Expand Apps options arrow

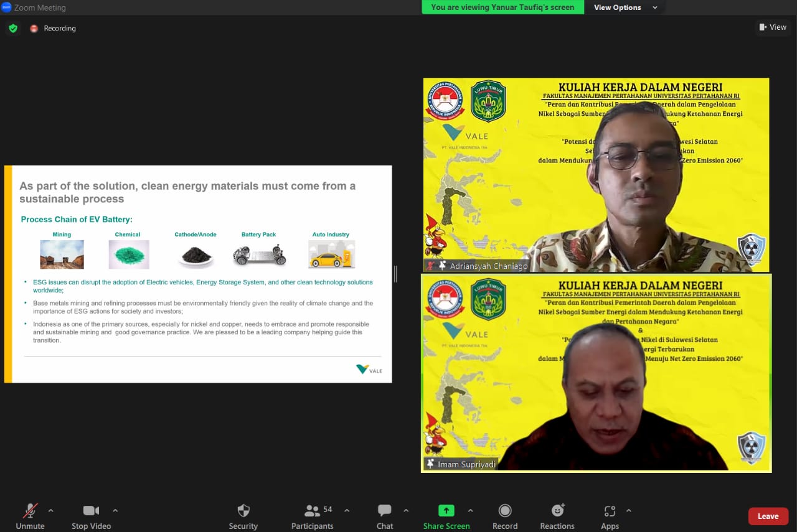pyautogui.click(x=629, y=511)
